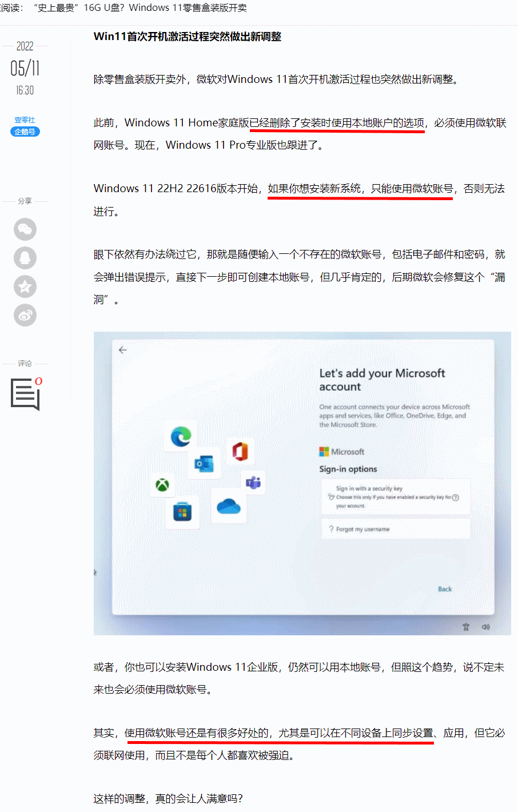518x812 pixels.
Task: Click the OneDrive cloud icon in the image
Action: pyautogui.click(x=229, y=506)
